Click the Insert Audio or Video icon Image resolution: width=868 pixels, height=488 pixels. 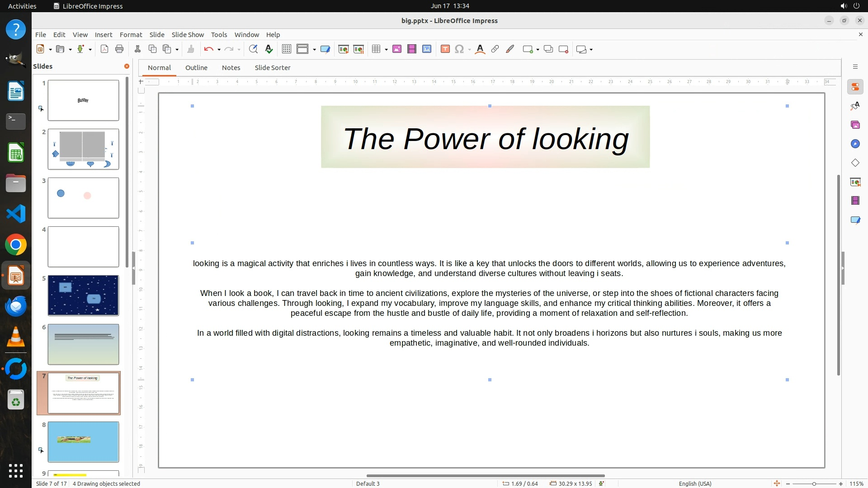click(411, 49)
